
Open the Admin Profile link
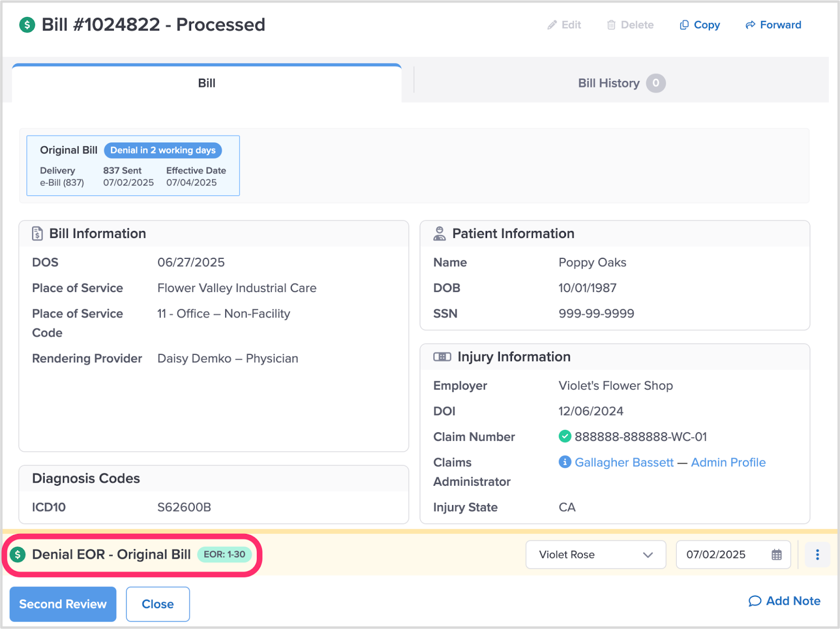pos(728,462)
